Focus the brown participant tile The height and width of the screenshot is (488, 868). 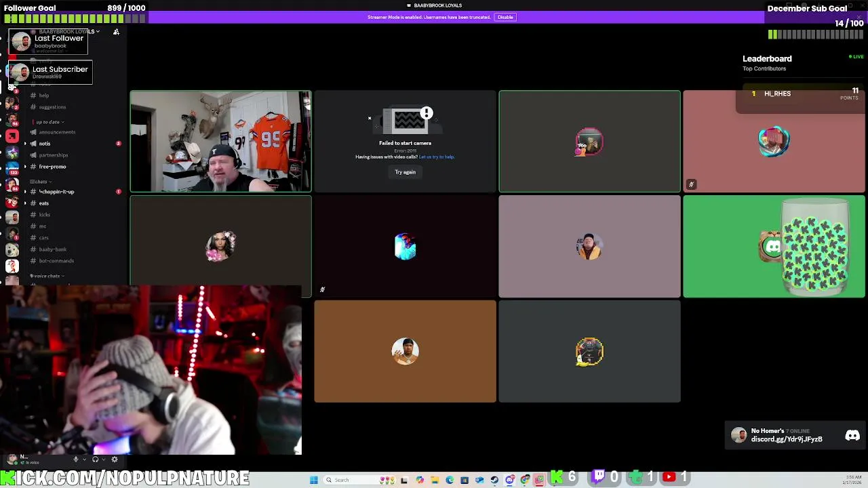pos(405,351)
